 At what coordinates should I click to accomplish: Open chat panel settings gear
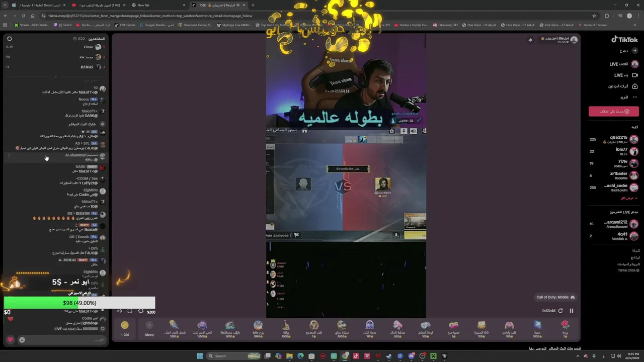[9, 39]
